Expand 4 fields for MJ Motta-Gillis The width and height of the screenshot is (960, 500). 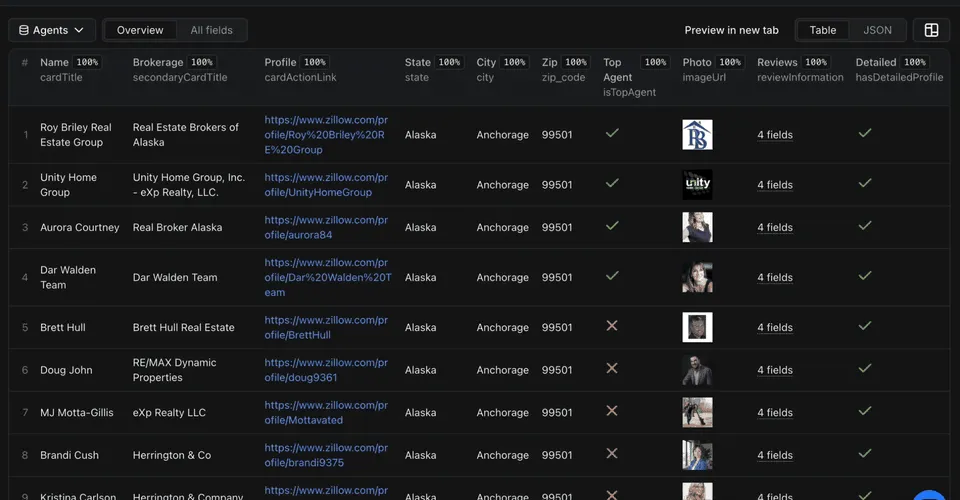coord(774,412)
